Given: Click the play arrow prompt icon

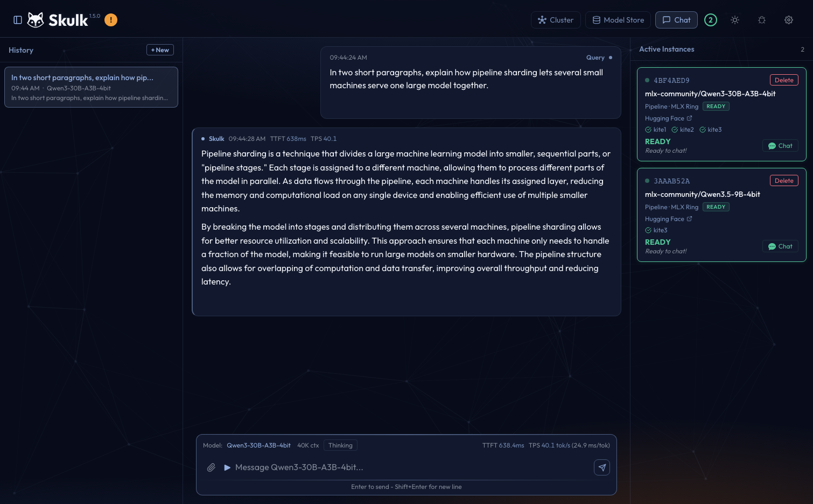Looking at the screenshot, I should [x=227, y=467].
